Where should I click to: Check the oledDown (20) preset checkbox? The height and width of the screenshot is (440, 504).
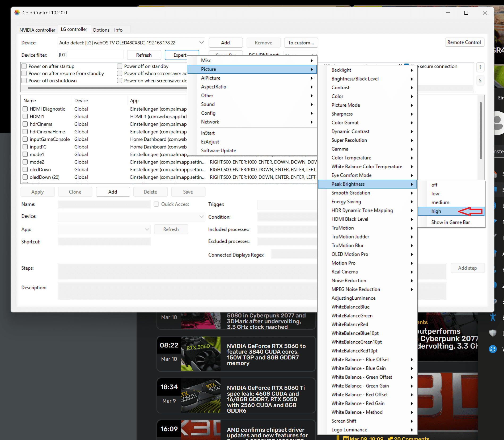[x=25, y=177]
